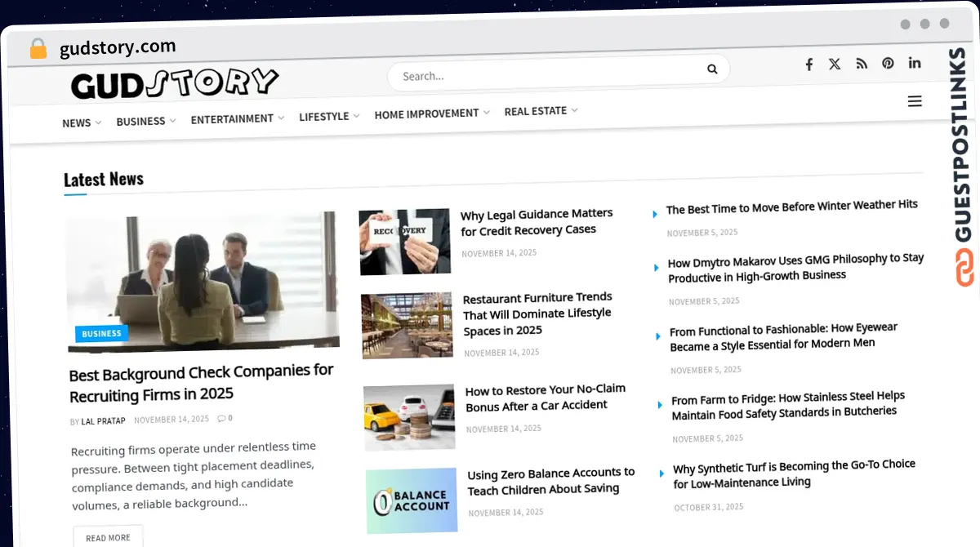The width and height of the screenshot is (980, 547).
Task: Click inside the Search input field
Action: pyautogui.click(x=531, y=75)
